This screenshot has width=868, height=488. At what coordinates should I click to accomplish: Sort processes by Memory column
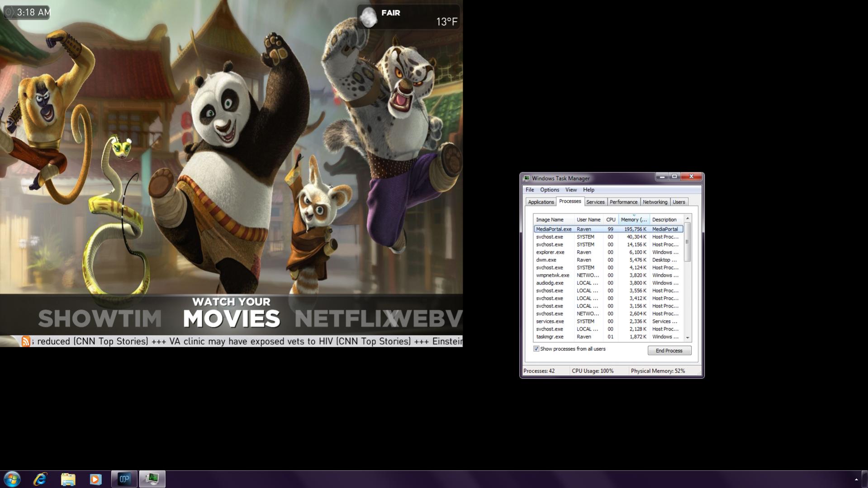[634, 220]
